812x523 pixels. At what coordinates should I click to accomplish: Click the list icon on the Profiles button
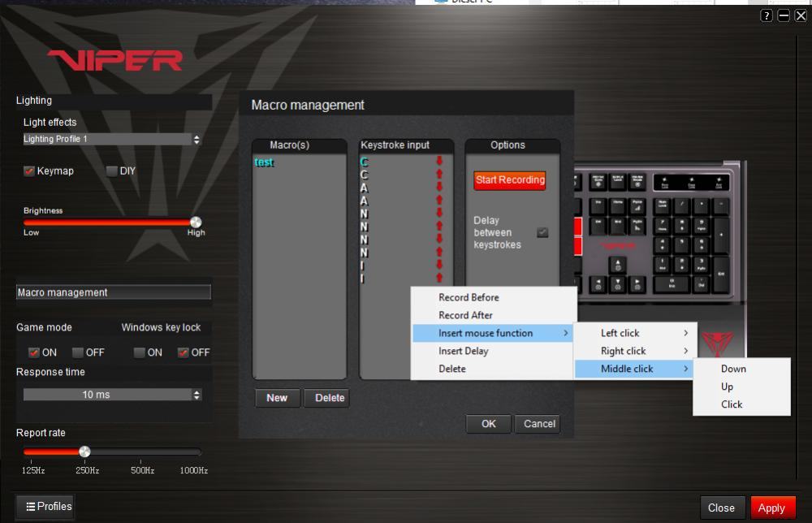pyautogui.click(x=31, y=507)
